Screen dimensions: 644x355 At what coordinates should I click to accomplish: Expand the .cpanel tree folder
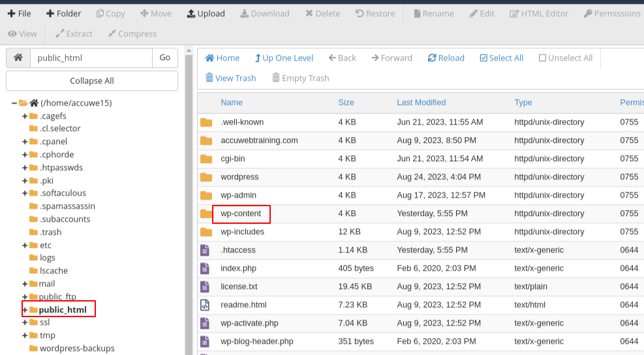pos(25,142)
